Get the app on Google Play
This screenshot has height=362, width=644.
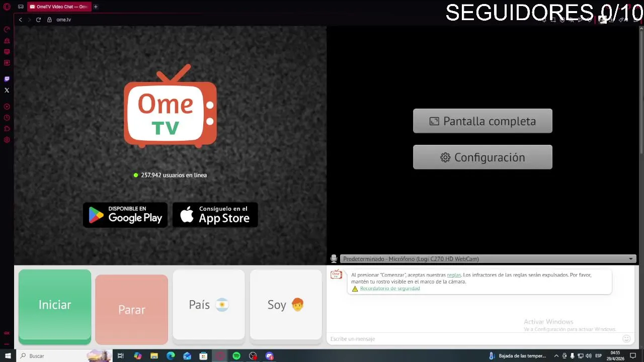click(x=125, y=215)
